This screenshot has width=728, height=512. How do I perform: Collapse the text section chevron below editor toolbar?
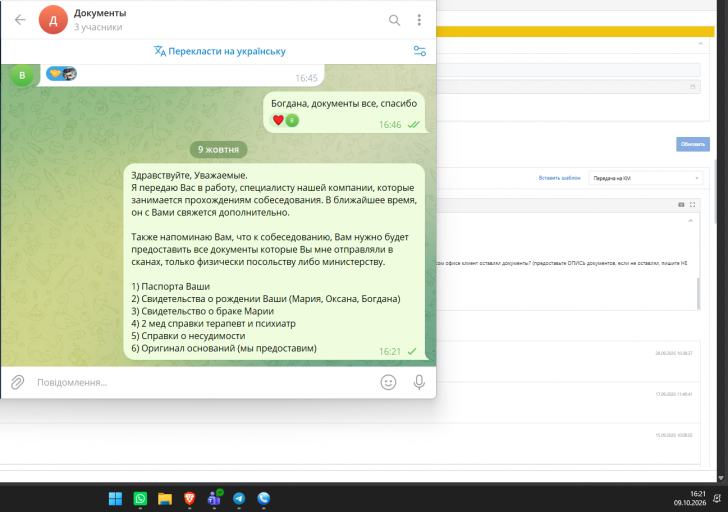690,221
